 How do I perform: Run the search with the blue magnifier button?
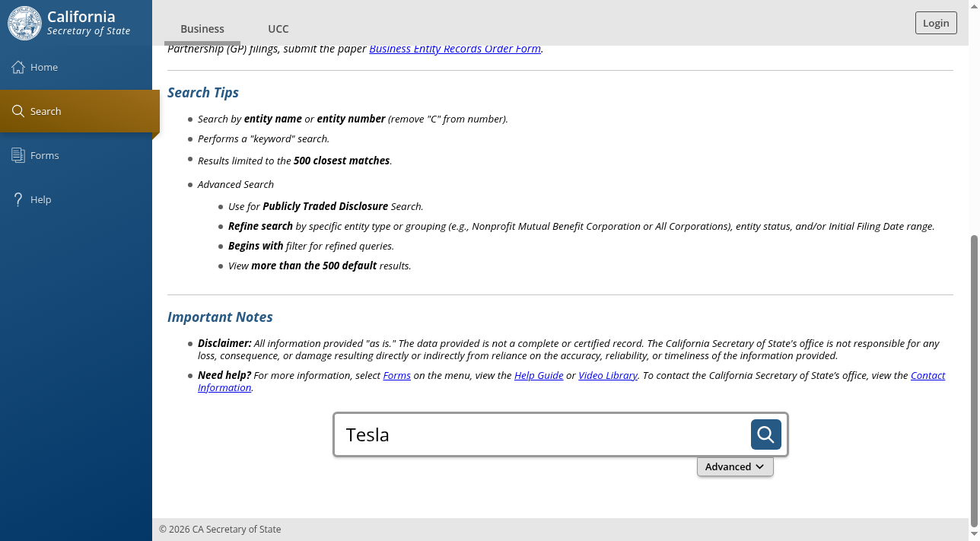766,434
